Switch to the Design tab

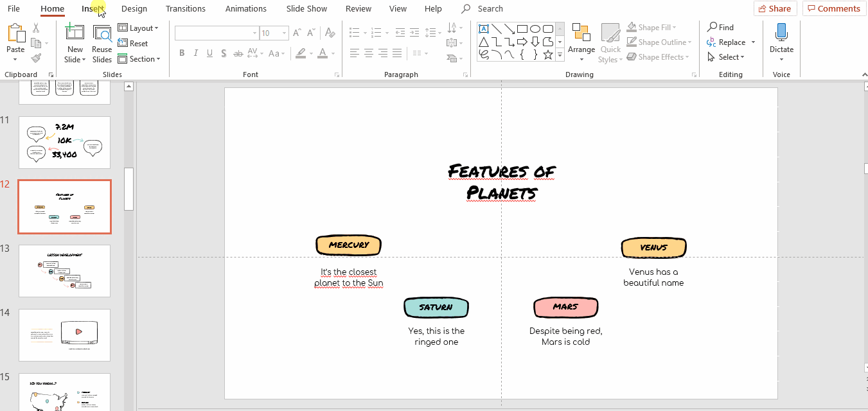134,9
